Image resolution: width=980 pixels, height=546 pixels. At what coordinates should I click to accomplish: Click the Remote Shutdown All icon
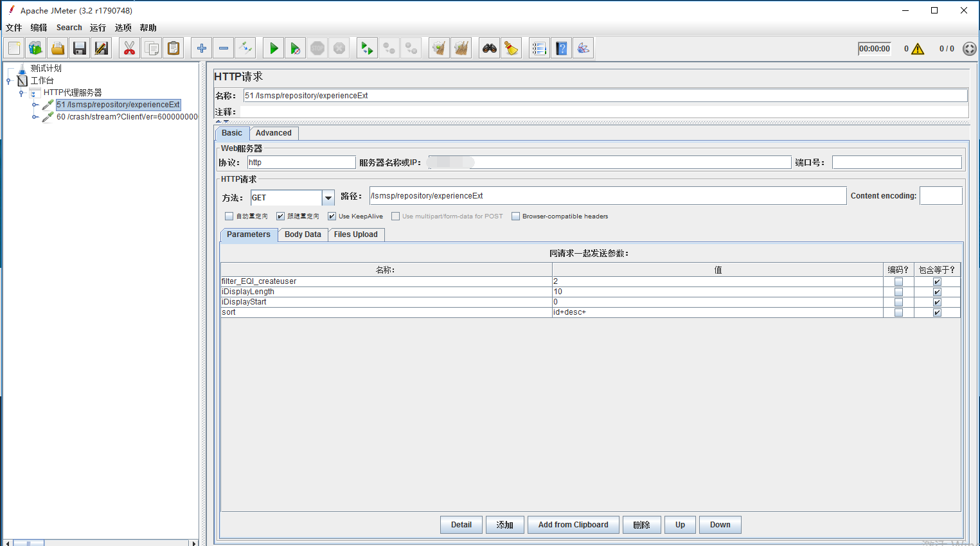411,48
